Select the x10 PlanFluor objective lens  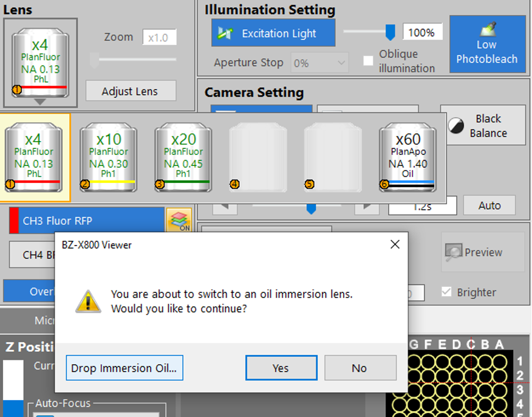pyautogui.click(x=108, y=157)
